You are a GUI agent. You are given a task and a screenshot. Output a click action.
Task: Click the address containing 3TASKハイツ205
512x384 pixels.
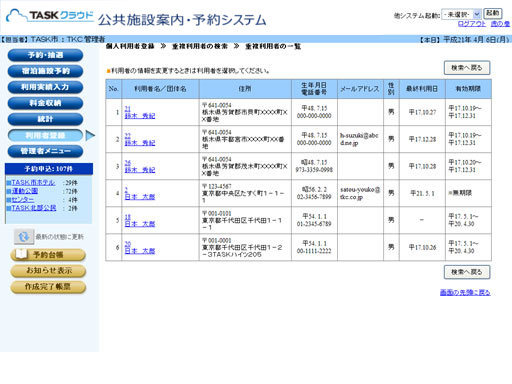tap(242, 251)
